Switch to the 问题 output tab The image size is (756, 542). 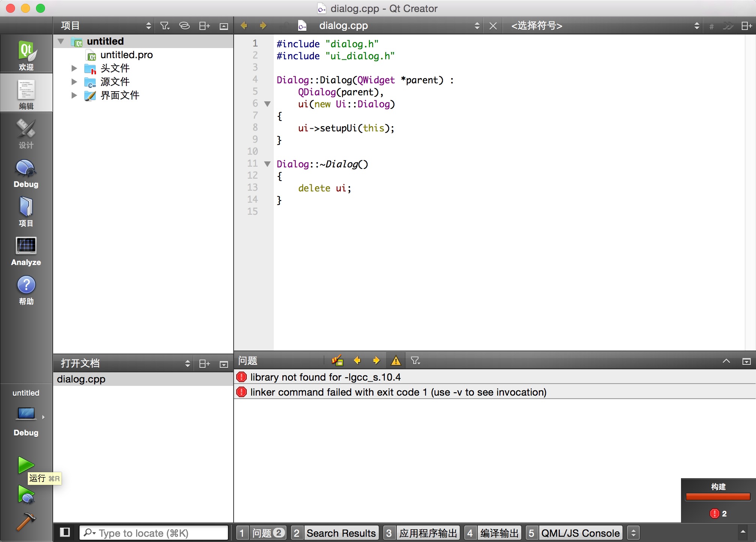point(261,533)
